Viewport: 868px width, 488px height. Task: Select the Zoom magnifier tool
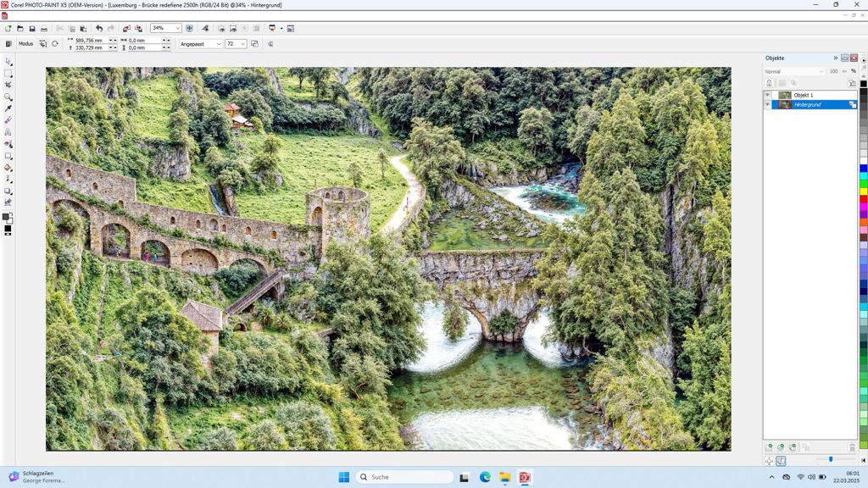point(8,97)
